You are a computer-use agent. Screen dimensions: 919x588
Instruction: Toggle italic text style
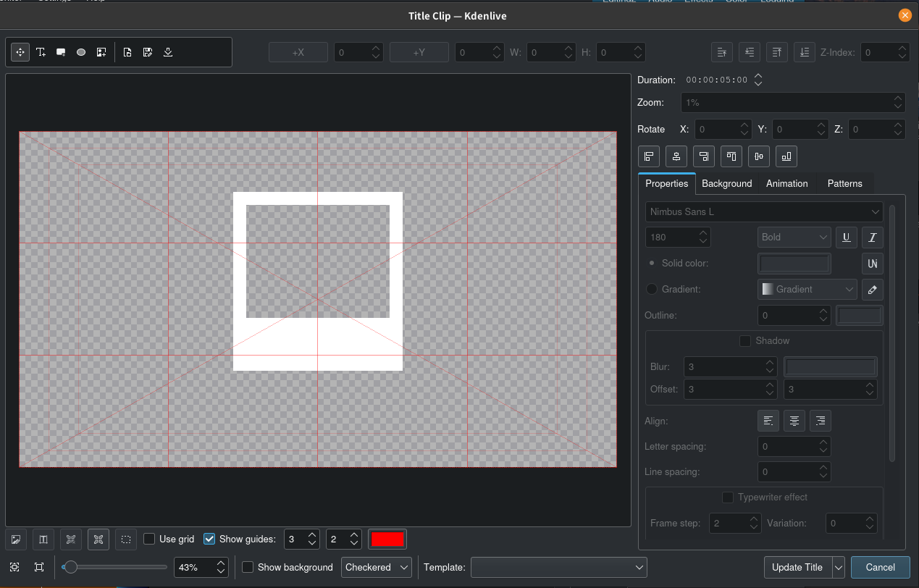tap(873, 237)
